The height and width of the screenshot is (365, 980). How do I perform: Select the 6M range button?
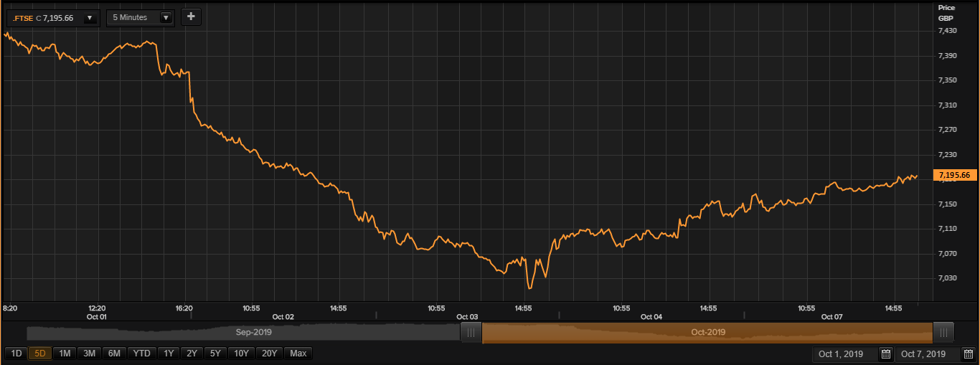point(115,354)
